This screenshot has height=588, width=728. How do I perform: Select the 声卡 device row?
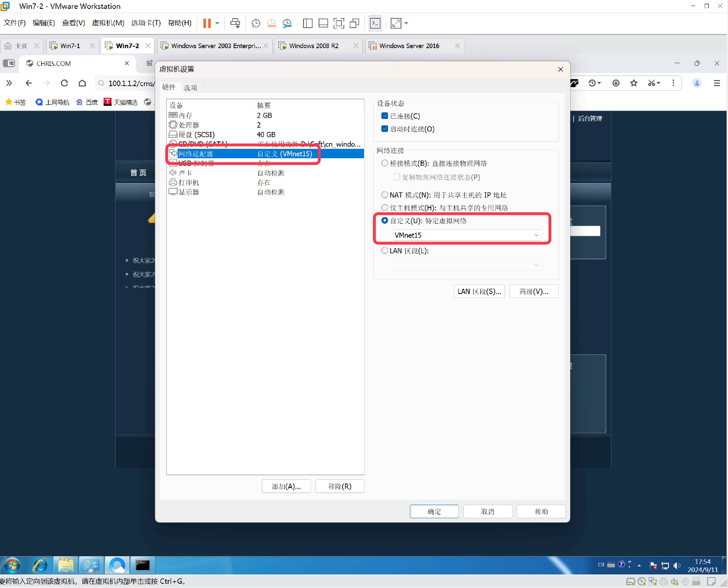tap(265, 173)
